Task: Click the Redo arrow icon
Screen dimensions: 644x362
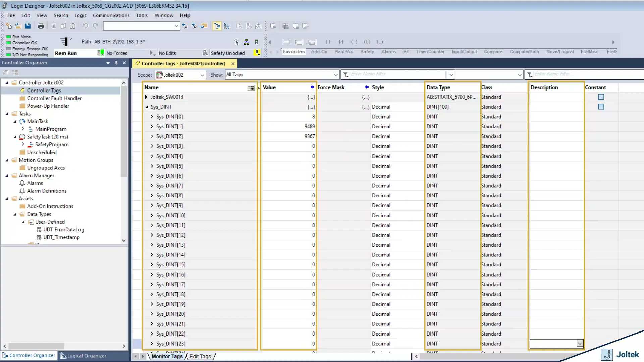Action: tap(96, 26)
